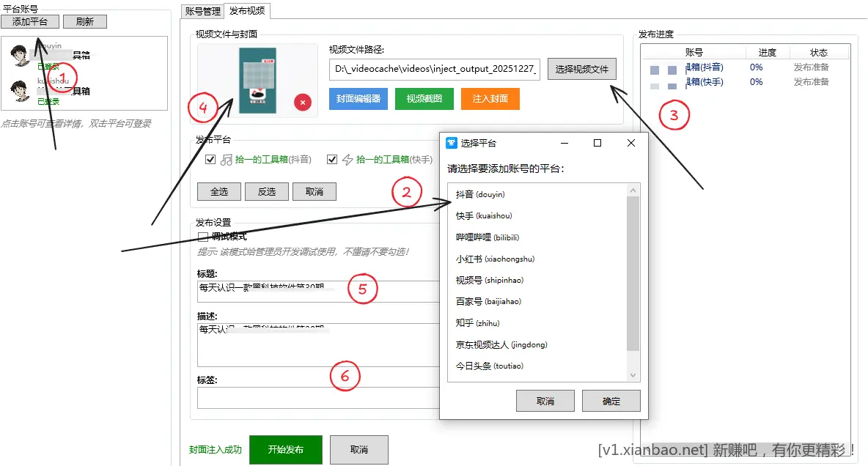Confirm platform selection with 确定
868x466 pixels.
pos(611,401)
